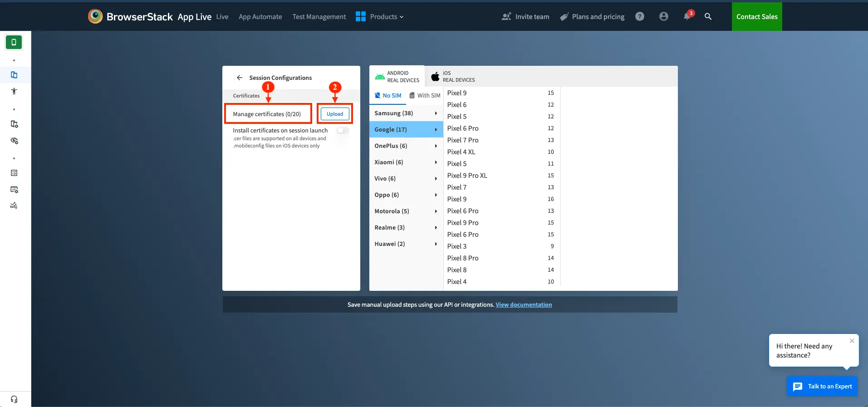868x407 pixels.
Task: Click the search magnifier icon
Action: pos(708,17)
